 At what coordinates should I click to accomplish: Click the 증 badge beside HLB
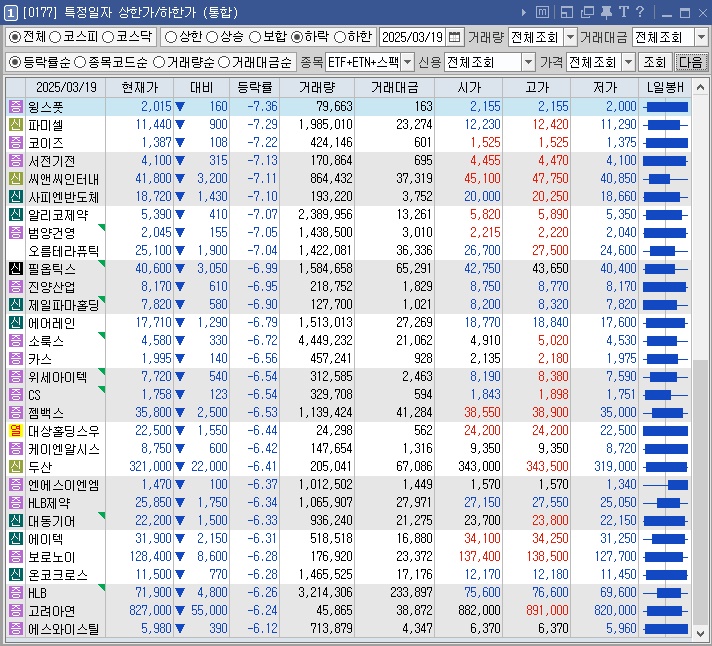[x=15, y=593]
